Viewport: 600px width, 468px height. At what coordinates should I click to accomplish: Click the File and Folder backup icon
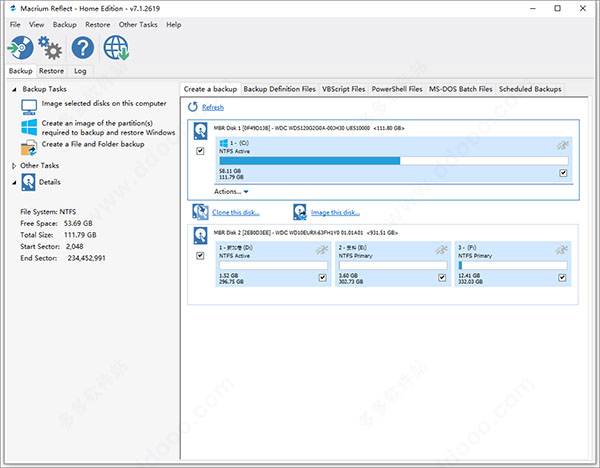click(x=29, y=147)
